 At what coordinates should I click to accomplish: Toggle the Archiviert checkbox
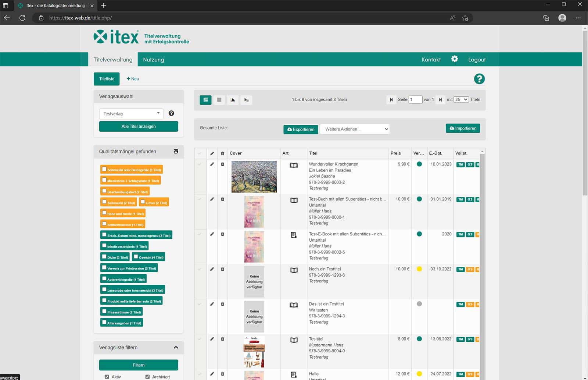147,377
